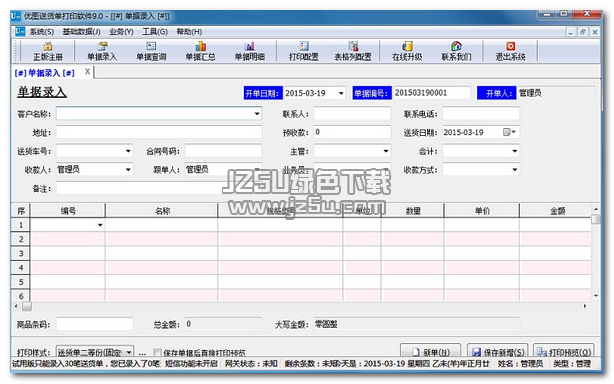
Task: Close the 单据录入 tab with the X
Action: pyautogui.click(x=87, y=71)
